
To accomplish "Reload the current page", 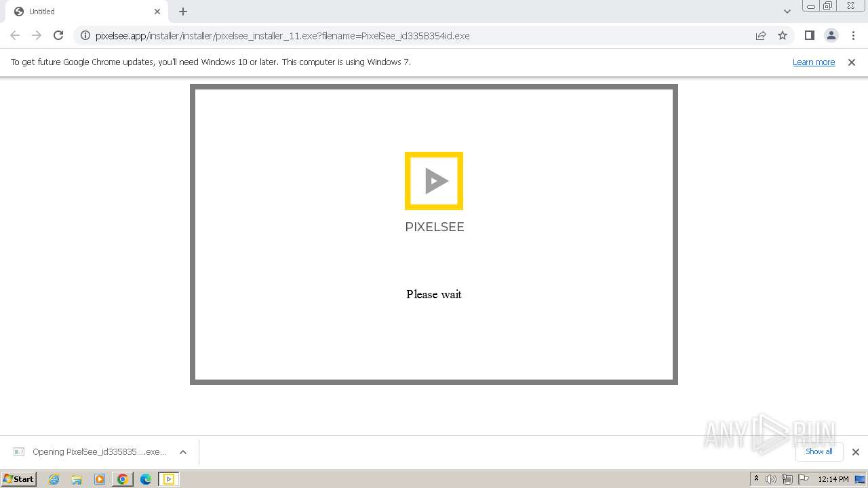I will coord(58,35).
